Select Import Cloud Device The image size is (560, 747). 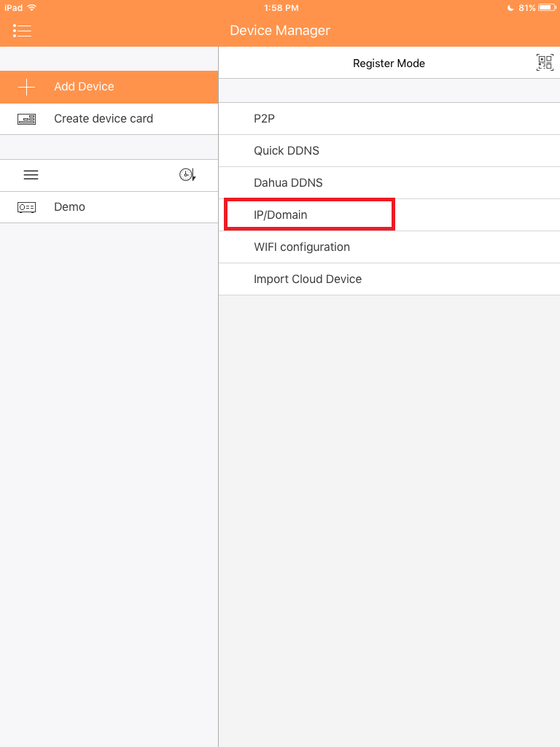(x=308, y=279)
